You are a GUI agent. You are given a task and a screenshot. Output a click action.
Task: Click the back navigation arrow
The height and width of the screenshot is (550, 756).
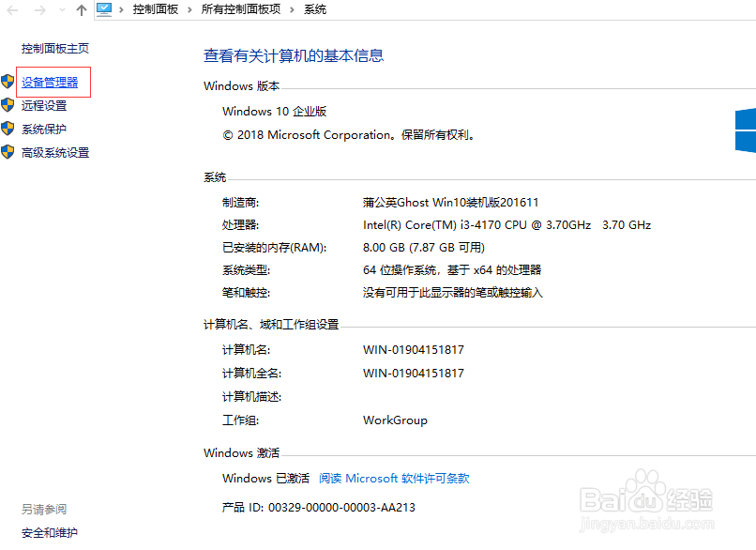click(13, 9)
